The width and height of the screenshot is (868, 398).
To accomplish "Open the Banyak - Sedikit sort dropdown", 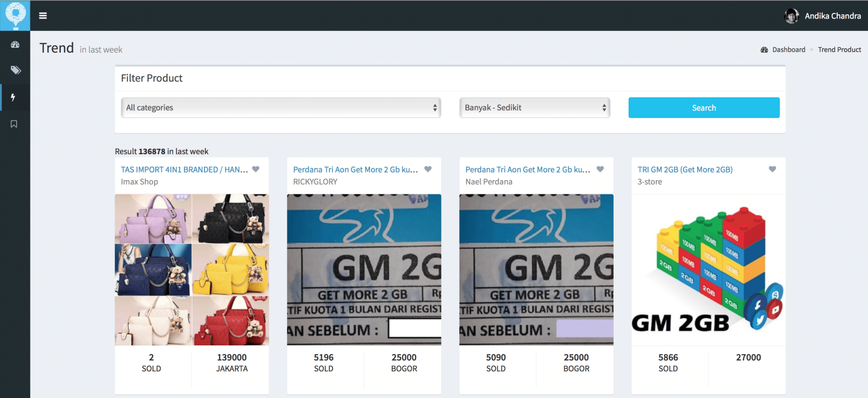I will (535, 108).
